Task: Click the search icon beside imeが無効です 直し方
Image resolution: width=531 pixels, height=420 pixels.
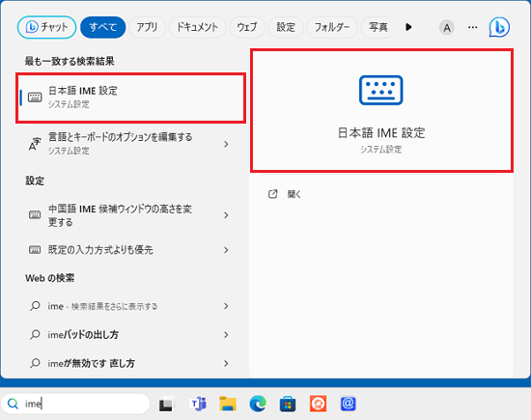Action: [35, 363]
